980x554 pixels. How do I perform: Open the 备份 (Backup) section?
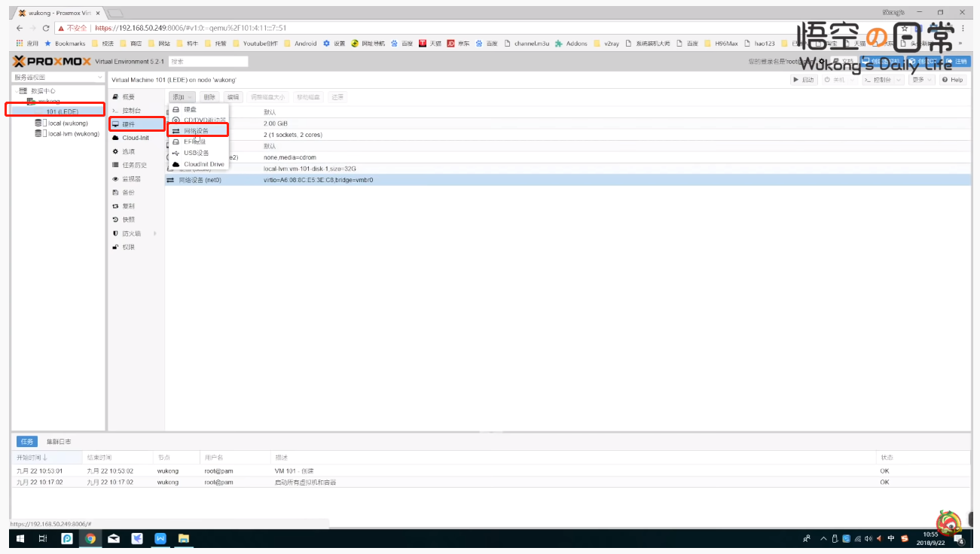click(x=136, y=193)
